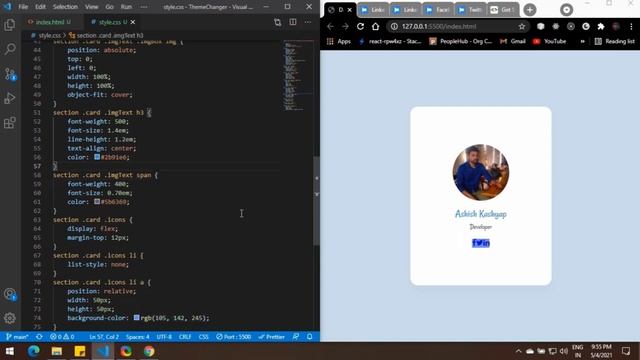This screenshot has height=360, width=640.
Task: Click the Chrome address bar URL
Action: tap(439, 27)
